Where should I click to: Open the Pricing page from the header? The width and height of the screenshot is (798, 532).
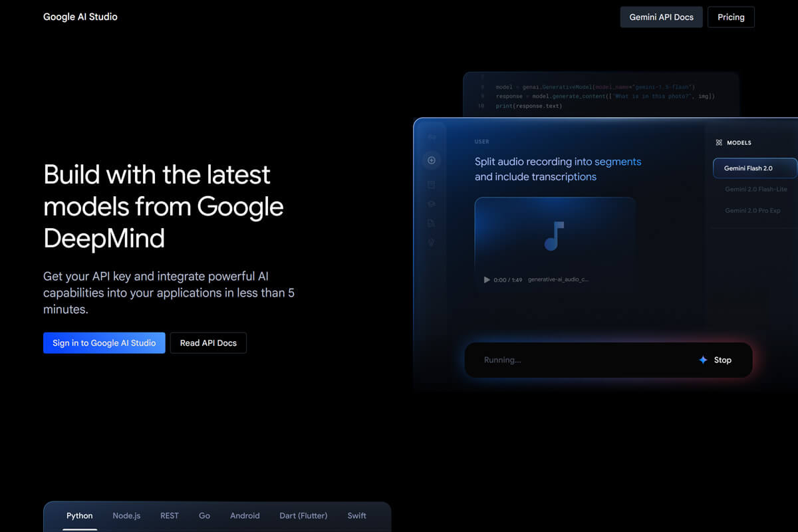click(731, 17)
